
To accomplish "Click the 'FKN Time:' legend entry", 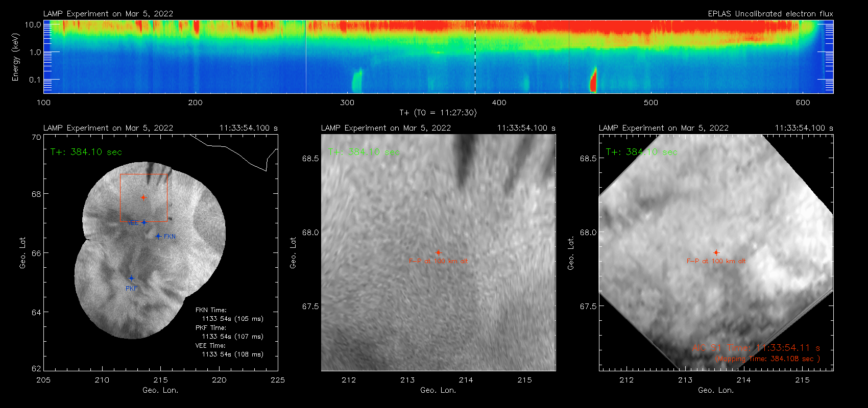I will click(211, 310).
